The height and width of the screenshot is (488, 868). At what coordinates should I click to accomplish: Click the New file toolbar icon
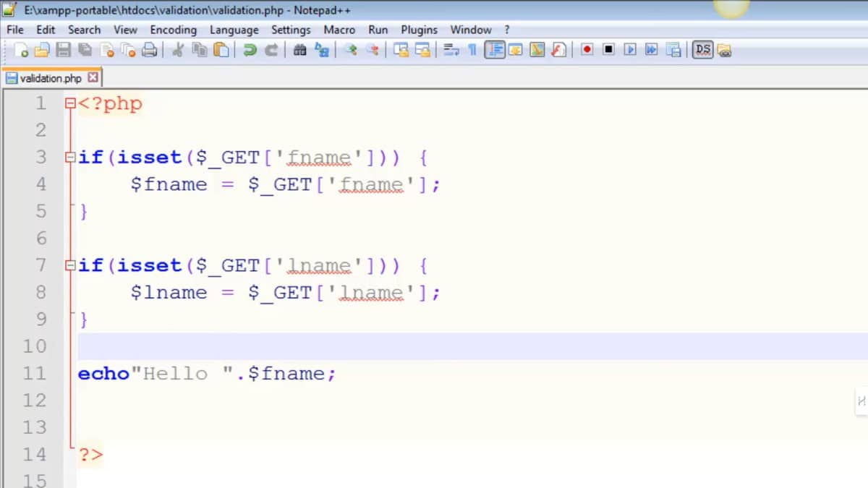[x=22, y=50]
